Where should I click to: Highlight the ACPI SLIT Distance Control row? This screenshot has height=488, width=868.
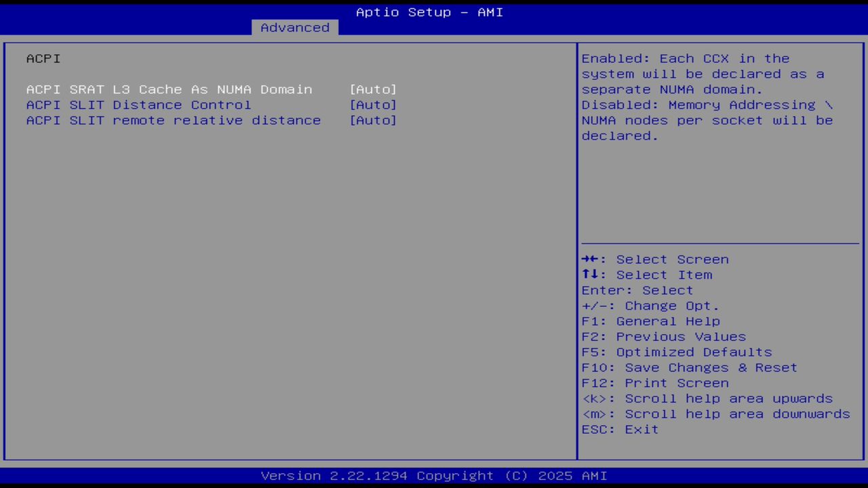click(x=138, y=104)
